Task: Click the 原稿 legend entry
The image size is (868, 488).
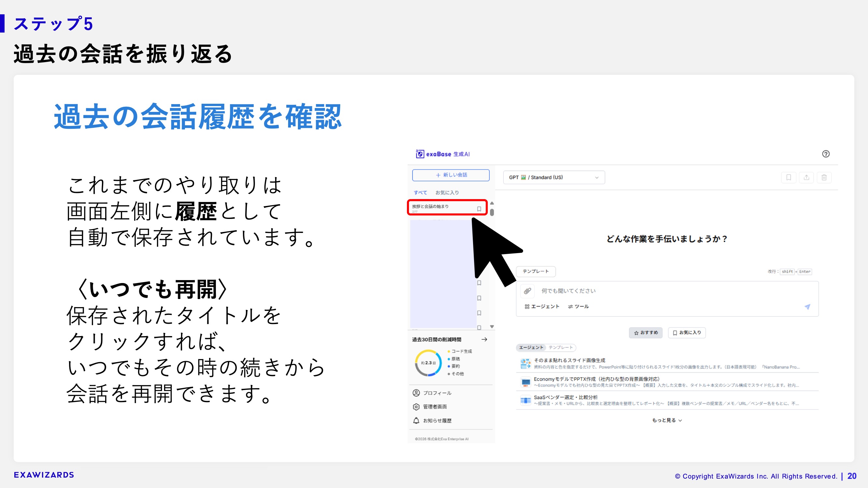Action: (454, 359)
